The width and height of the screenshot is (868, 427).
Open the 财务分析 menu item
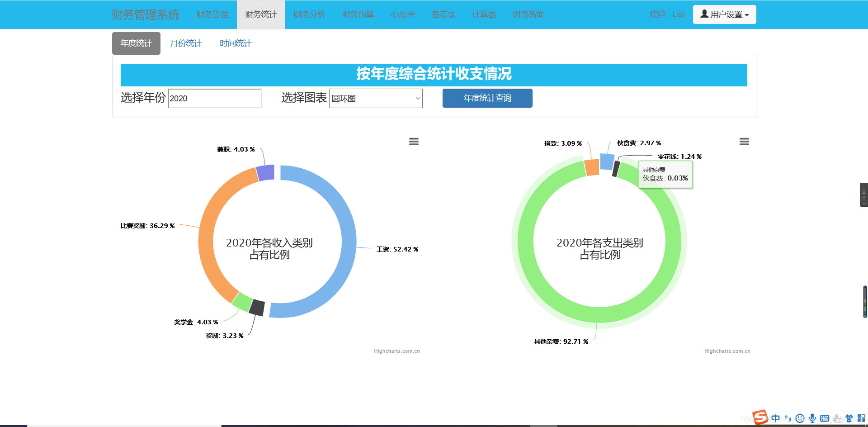click(309, 14)
